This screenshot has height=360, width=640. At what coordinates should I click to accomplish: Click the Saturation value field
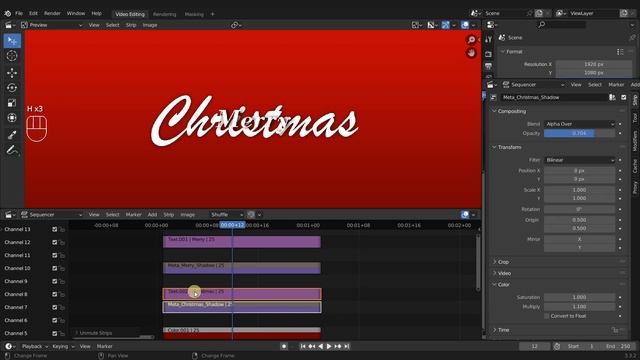tap(579, 298)
